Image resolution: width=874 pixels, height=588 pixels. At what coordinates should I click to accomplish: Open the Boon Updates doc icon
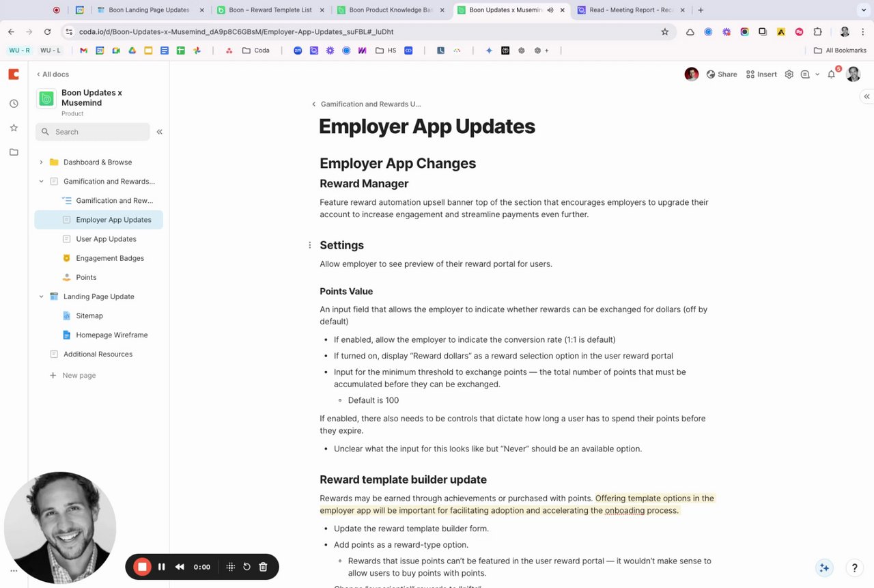click(46, 98)
